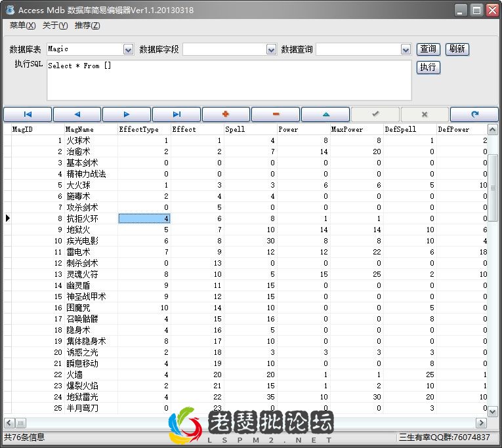Select the 精神力战法 cell

pyautogui.click(x=91, y=174)
